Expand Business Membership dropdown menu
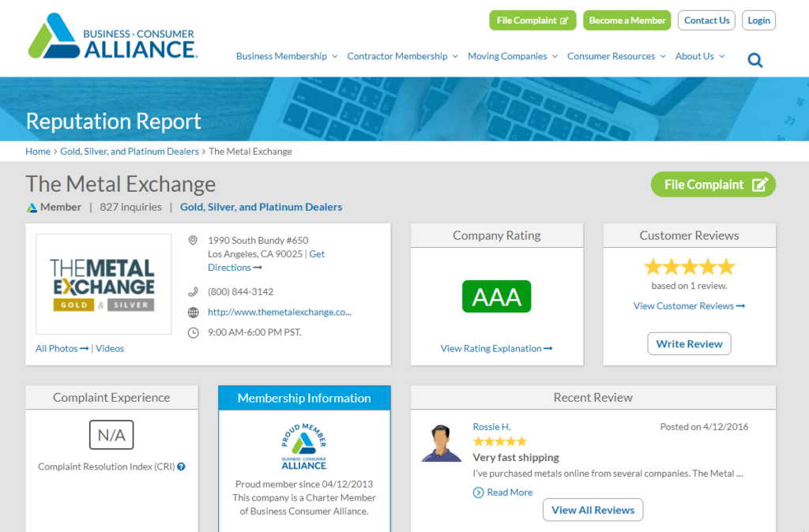Image resolution: width=809 pixels, height=532 pixels. (287, 56)
